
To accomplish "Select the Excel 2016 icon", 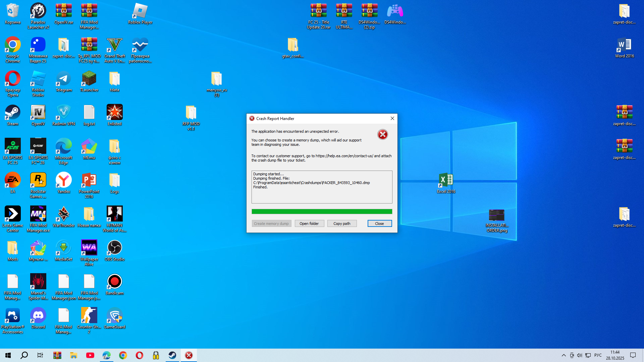I will (446, 182).
